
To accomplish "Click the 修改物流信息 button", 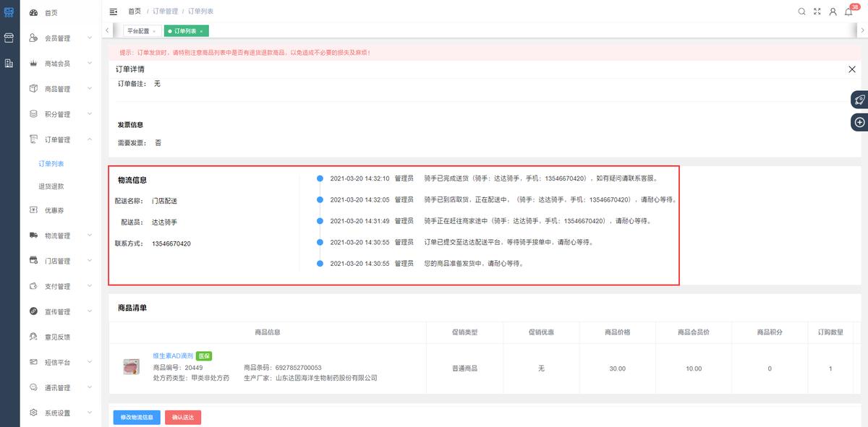I will point(137,417).
